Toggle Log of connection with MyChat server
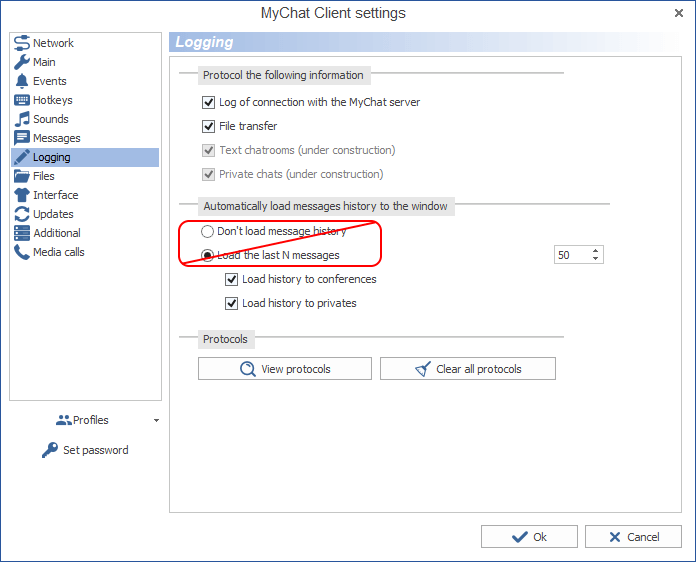Image resolution: width=696 pixels, height=562 pixels. pos(209,103)
